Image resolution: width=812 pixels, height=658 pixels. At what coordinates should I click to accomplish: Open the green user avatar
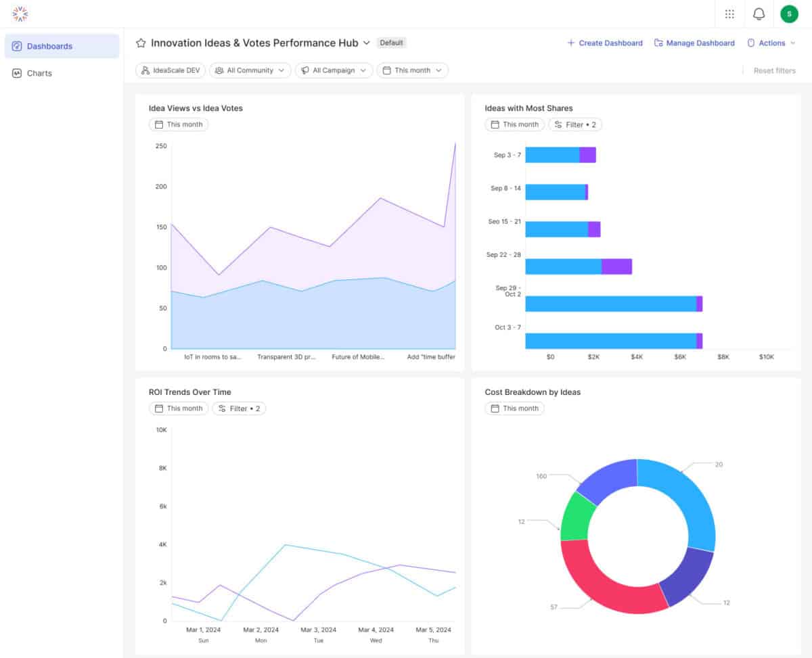click(x=789, y=14)
